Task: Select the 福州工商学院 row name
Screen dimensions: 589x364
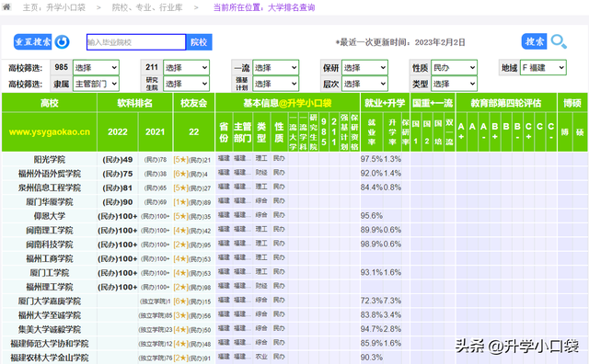Action: [49, 258]
